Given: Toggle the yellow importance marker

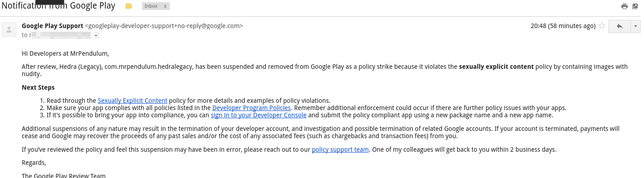Looking at the screenshot, I should click(129, 6).
